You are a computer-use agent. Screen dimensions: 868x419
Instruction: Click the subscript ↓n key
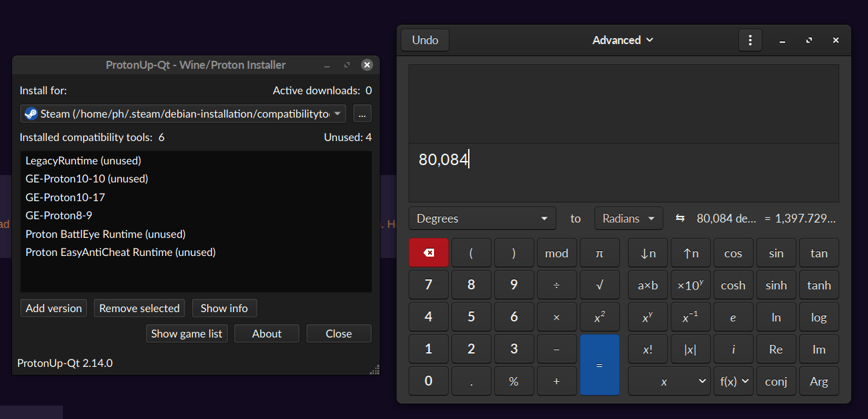click(x=648, y=253)
